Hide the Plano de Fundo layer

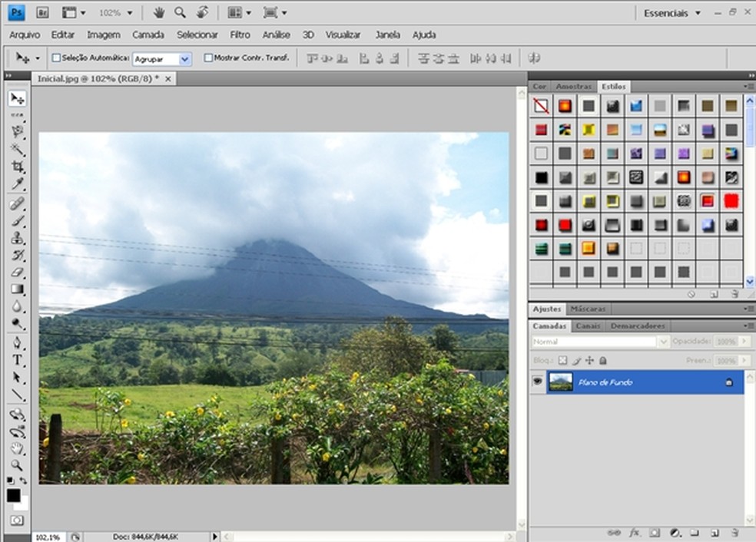point(538,382)
